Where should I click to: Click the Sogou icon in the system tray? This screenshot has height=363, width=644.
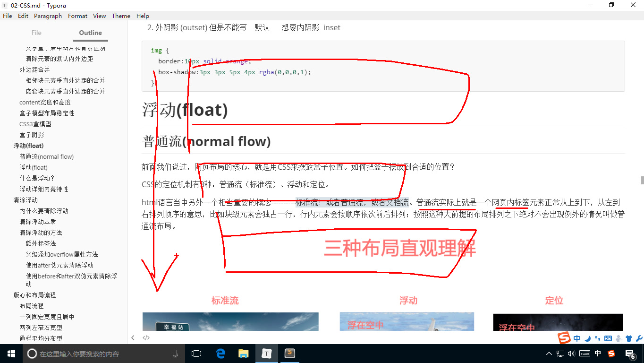click(x=611, y=354)
